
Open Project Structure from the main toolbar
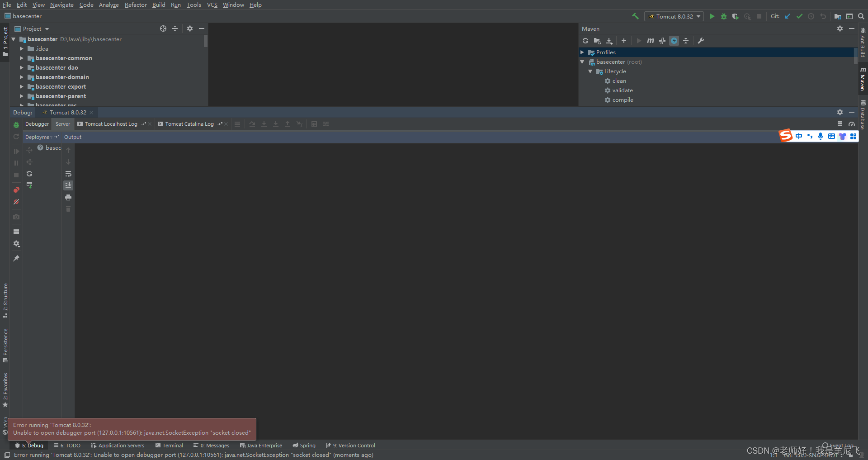[838, 16]
